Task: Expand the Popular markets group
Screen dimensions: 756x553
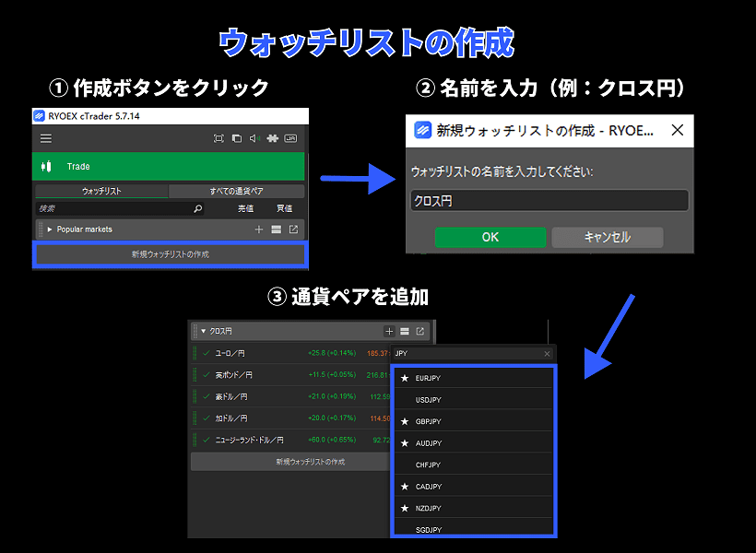Action: tap(50, 229)
